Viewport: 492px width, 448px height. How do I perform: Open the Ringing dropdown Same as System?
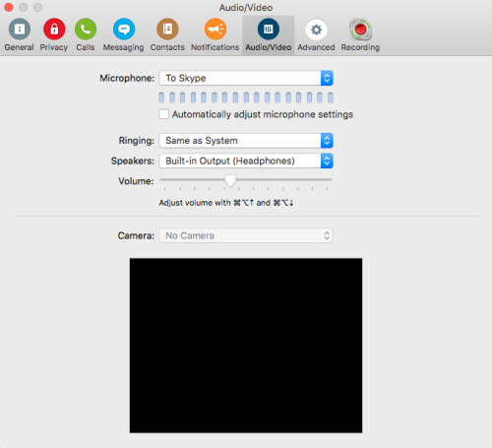(246, 141)
